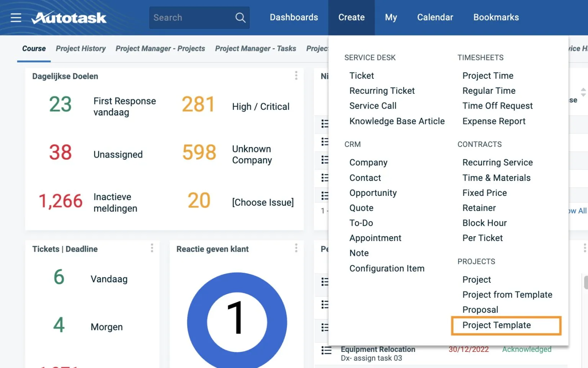Viewport: 588px width, 368px height.
Task: Expand the Create menu's Project from Template option
Action: [507, 295]
